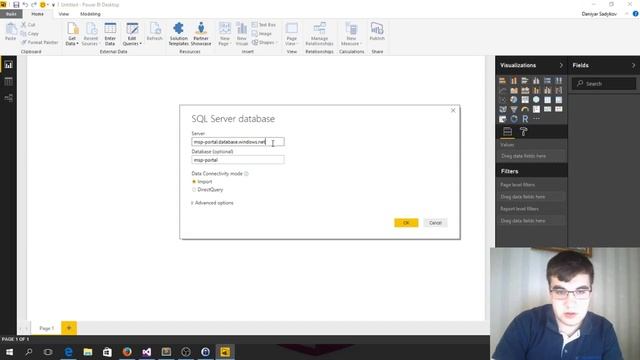The height and width of the screenshot is (360, 640).
Task: Select the Scatter chart visualization
Action: (502, 100)
